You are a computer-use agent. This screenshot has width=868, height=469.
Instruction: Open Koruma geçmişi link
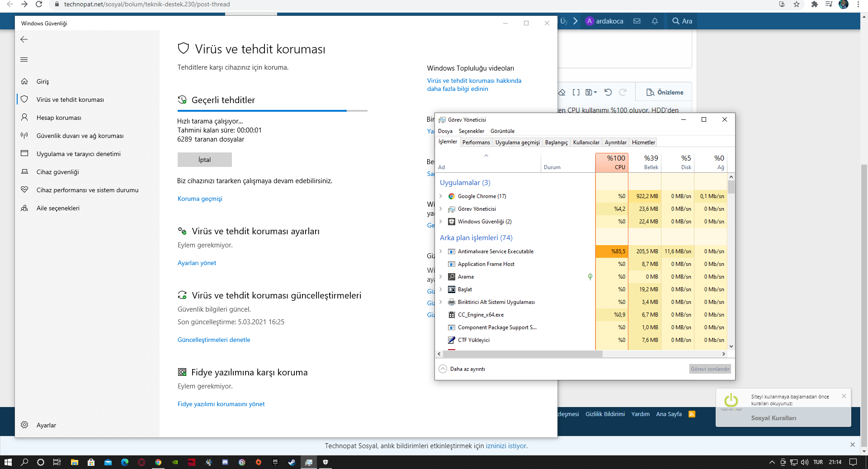[200, 199]
